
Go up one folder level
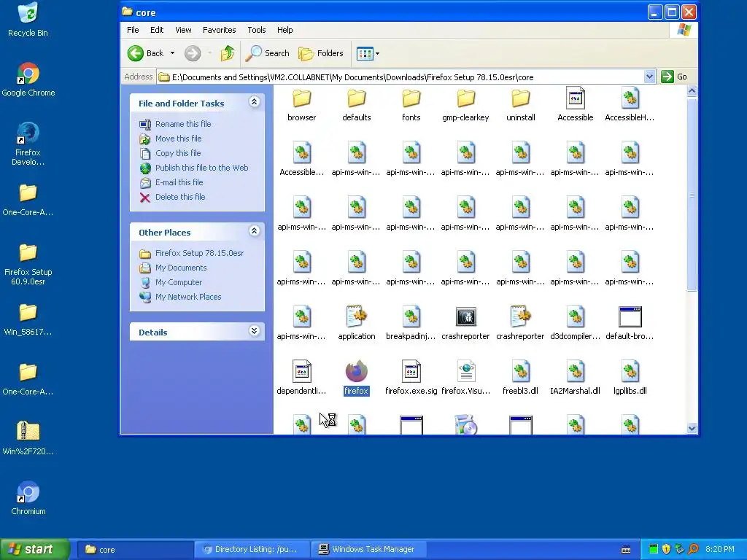tap(228, 53)
